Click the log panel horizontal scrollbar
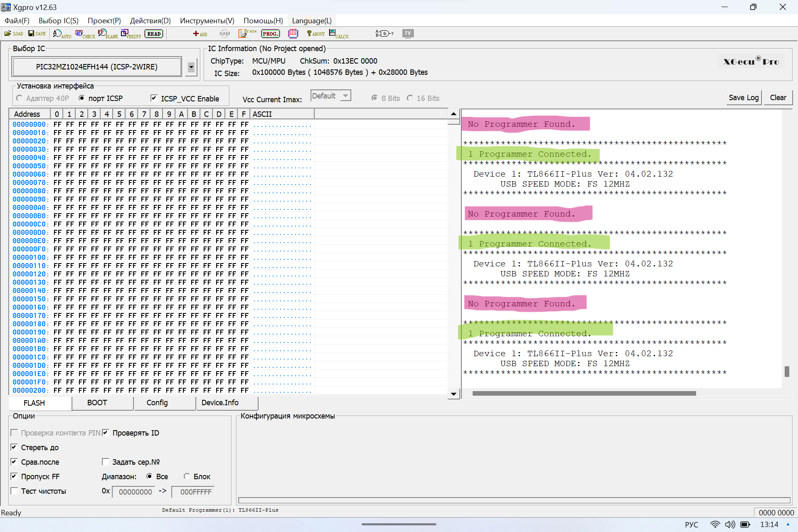This screenshot has width=798, height=532. [x=584, y=393]
